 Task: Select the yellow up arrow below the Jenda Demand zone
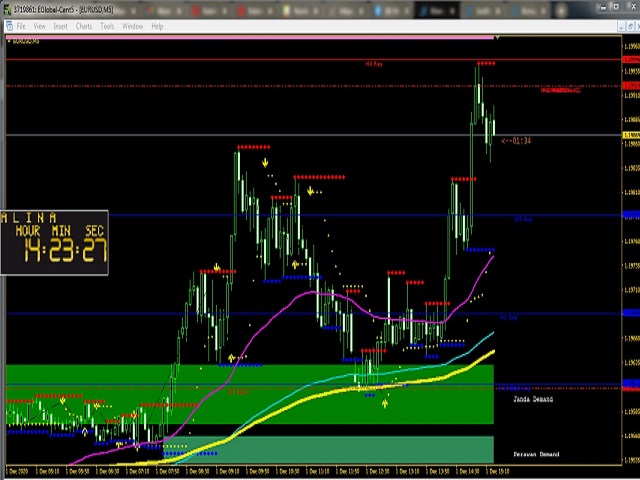point(384,404)
